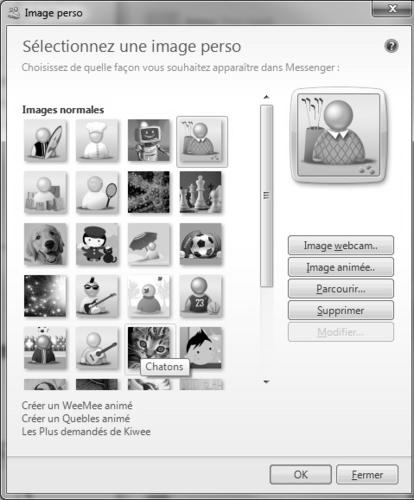Click the Image webcam button
This screenshot has width=414, height=500.
pos(341,245)
